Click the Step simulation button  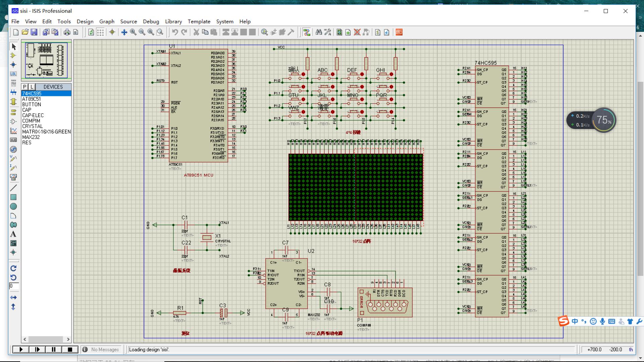pos(37,349)
